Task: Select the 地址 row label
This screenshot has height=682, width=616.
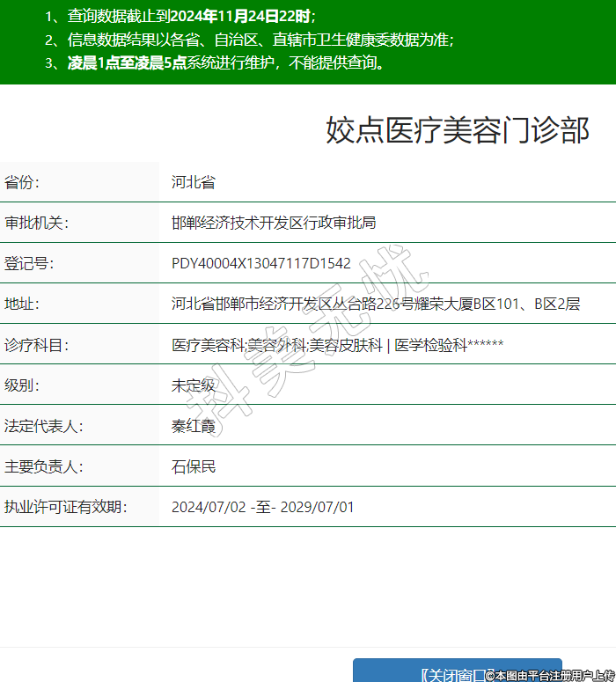Action: click(x=23, y=304)
